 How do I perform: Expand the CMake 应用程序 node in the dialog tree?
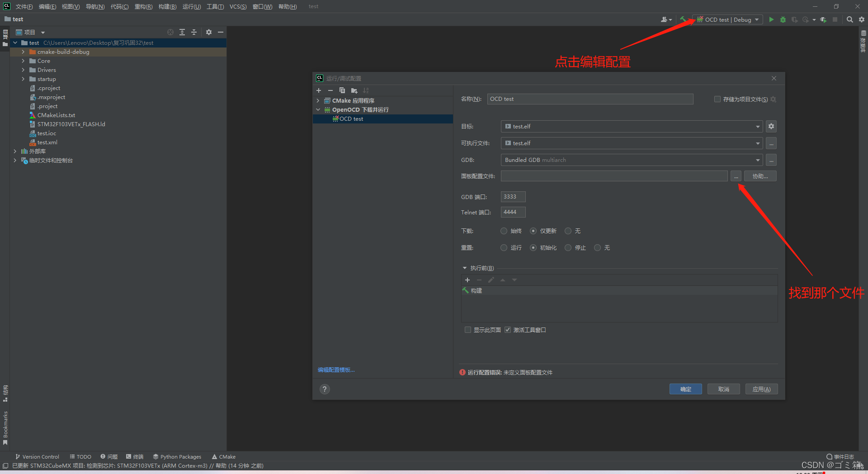coord(318,100)
